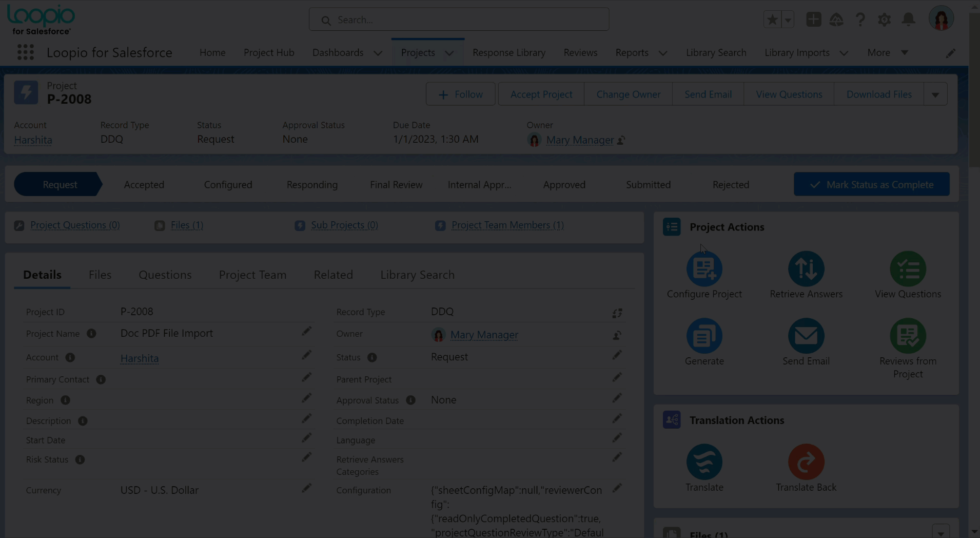Click the Doc PDF File Import value

pyautogui.click(x=167, y=333)
